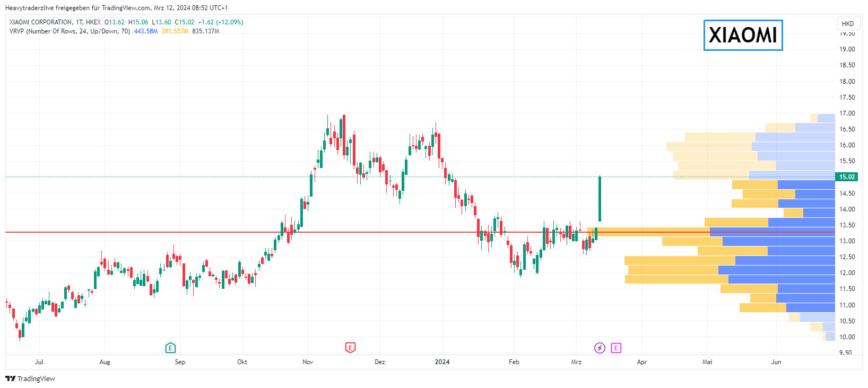Click the Apr label on time axis
This screenshot has height=388, width=868.
[x=642, y=362]
